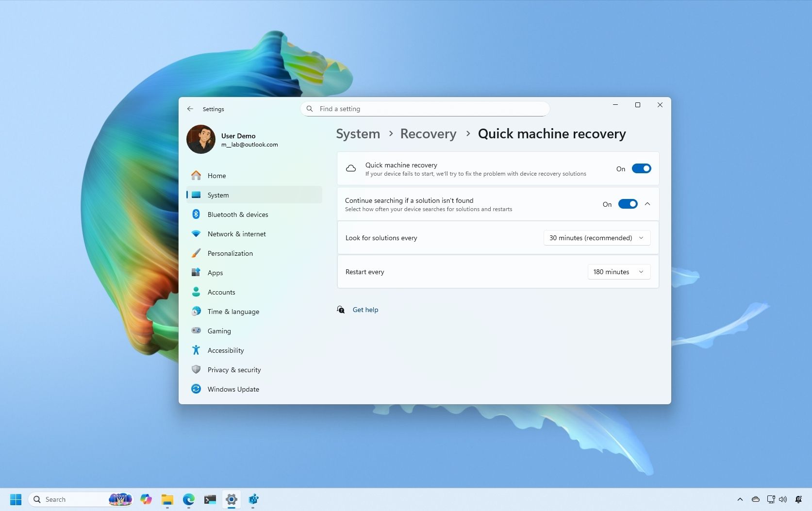Open the Restart every dropdown
Screen dimensions: 812x511
pyautogui.click(x=619, y=272)
